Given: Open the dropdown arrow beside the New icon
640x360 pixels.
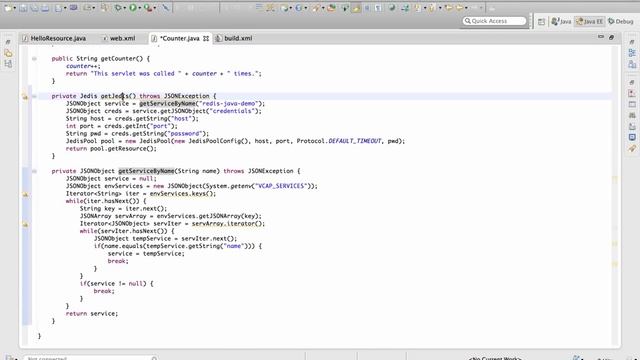Looking at the screenshot, I should (15, 8).
